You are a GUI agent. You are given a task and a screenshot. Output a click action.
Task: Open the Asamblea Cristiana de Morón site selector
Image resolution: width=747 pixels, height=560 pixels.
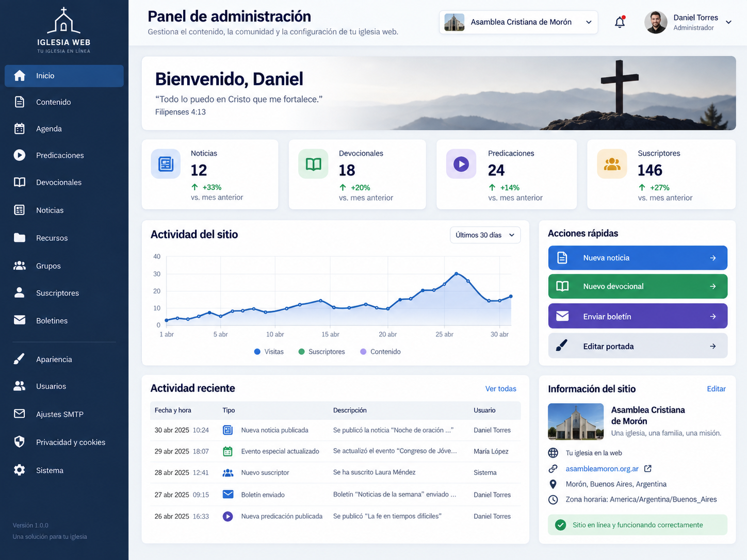(518, 22)
